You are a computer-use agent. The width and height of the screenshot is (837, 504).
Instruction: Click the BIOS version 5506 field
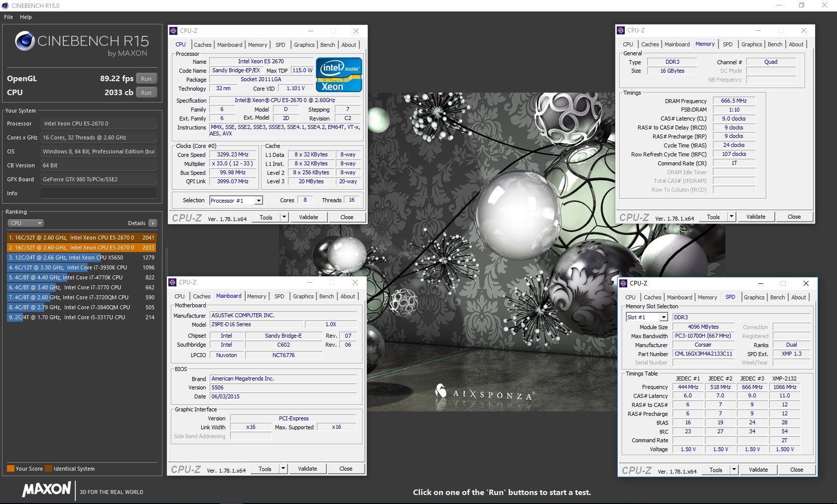coord(283,387)
